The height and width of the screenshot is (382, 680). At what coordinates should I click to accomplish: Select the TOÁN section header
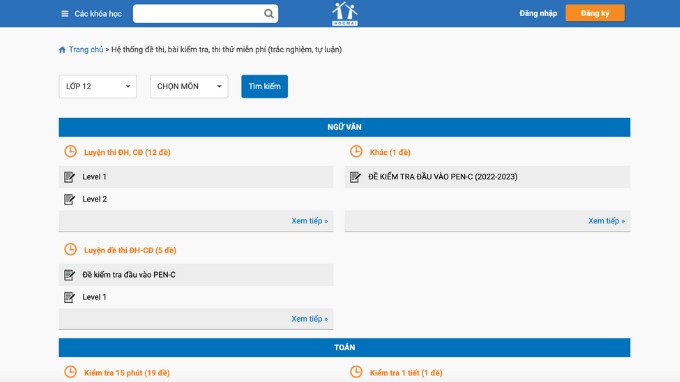(x=344, y=347)
